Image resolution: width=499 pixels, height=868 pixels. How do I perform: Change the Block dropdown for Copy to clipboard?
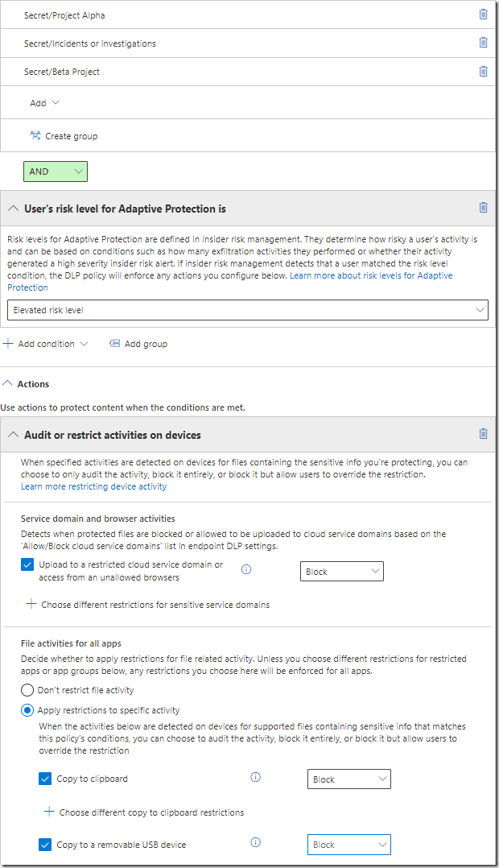(x=348, y=779)
